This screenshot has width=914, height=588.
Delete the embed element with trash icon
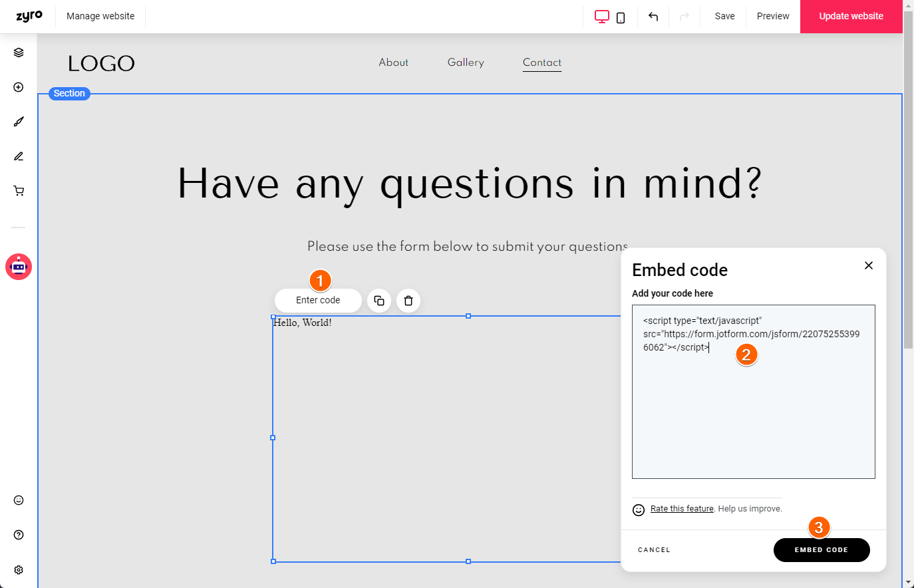[408, 301]
